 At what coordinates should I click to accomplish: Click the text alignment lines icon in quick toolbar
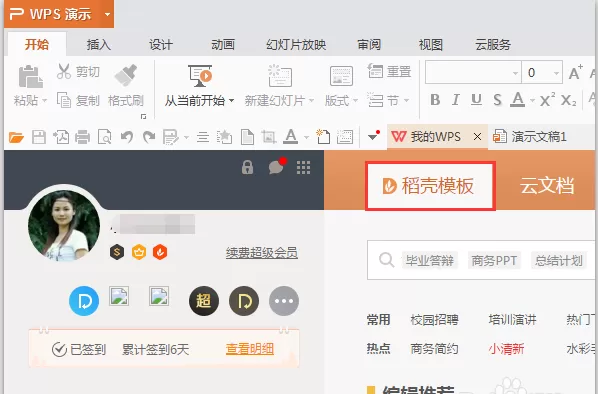click(203, 137)
